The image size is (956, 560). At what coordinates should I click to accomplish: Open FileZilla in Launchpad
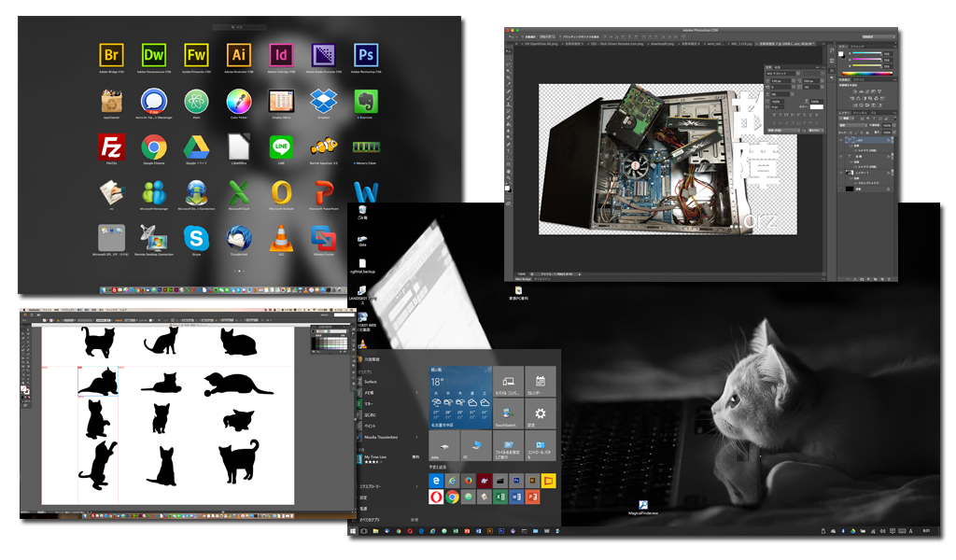pyautogui.click(x=112, y=147)
